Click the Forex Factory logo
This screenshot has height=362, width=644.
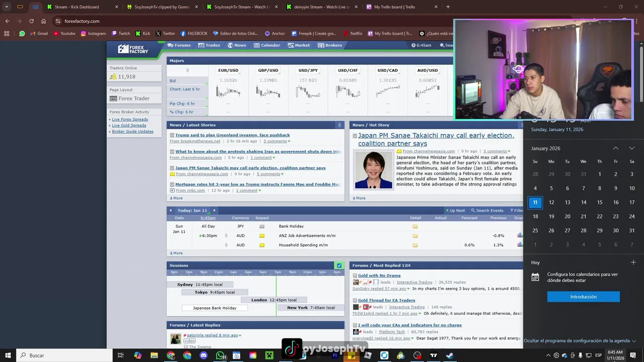point(133,49)
